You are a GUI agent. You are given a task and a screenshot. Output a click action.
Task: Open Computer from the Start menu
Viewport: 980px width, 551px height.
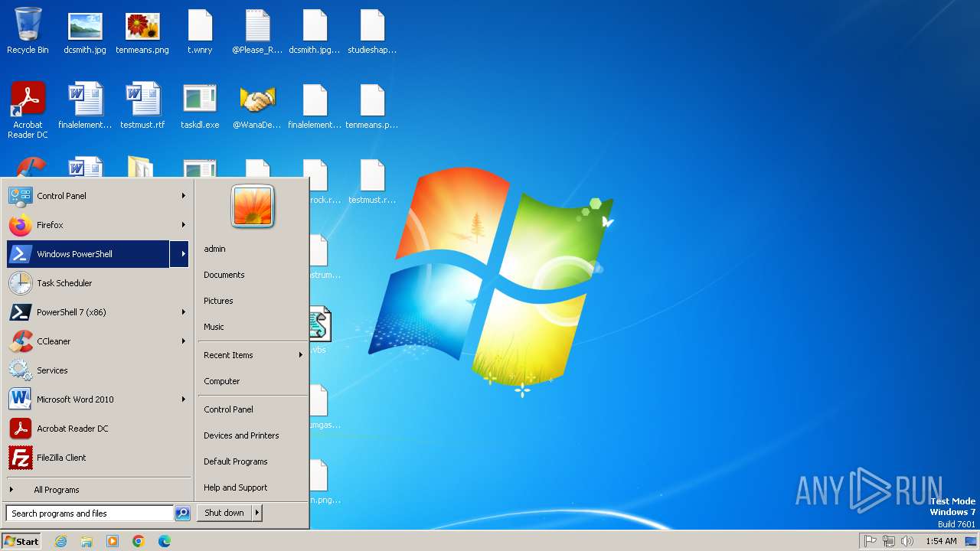tap(222, 381)
